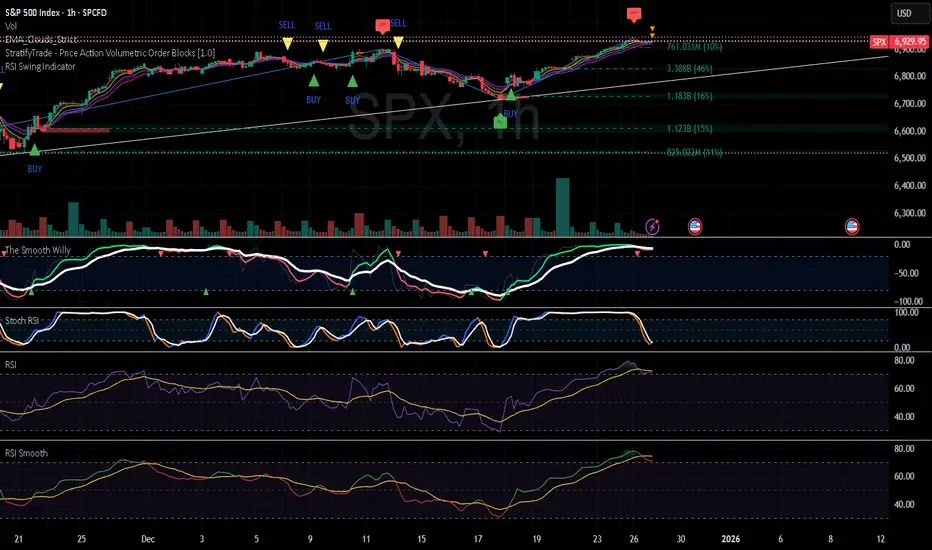Click the 6,600.00 price axis level
The image size is (932, 550).
click(x=909, y=131)
